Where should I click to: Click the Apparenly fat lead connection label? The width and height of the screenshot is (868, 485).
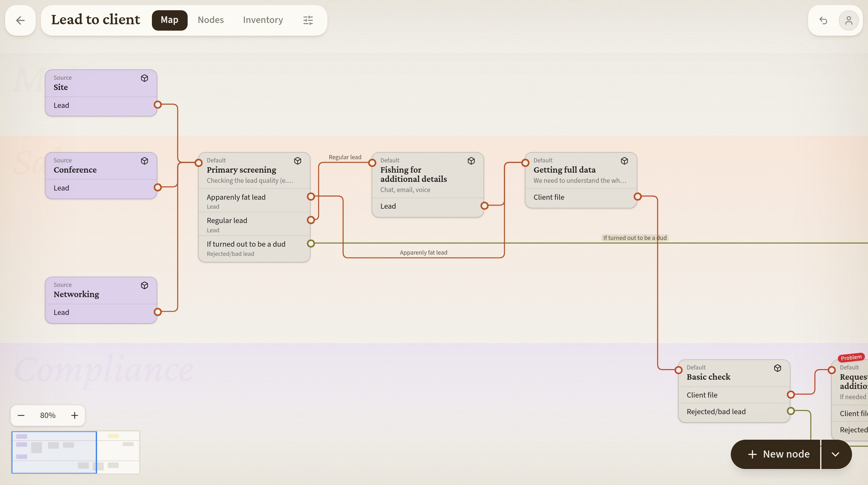click(x=423, y=253)
